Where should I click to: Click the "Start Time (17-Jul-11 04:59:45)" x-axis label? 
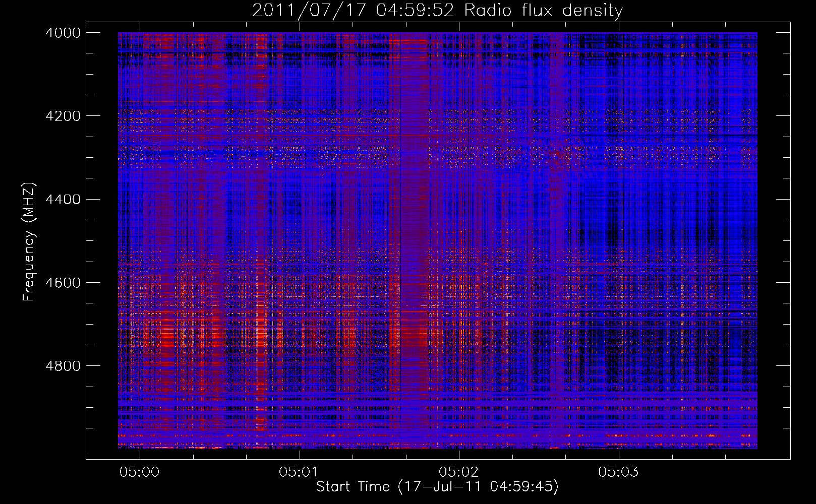(x=437, y=487)
